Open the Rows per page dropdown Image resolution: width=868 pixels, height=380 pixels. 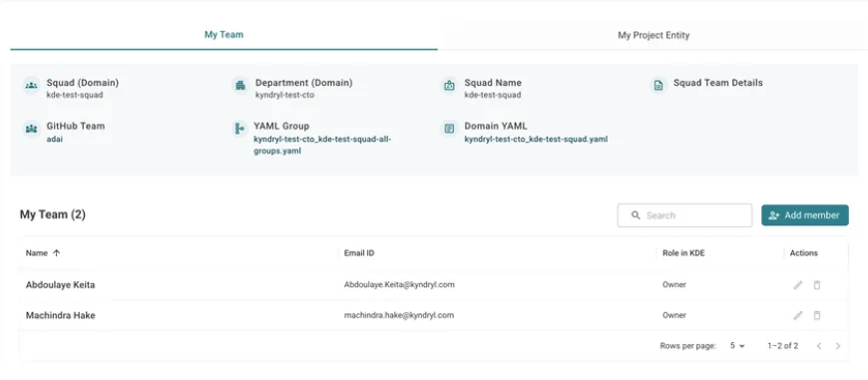(737, 346)
